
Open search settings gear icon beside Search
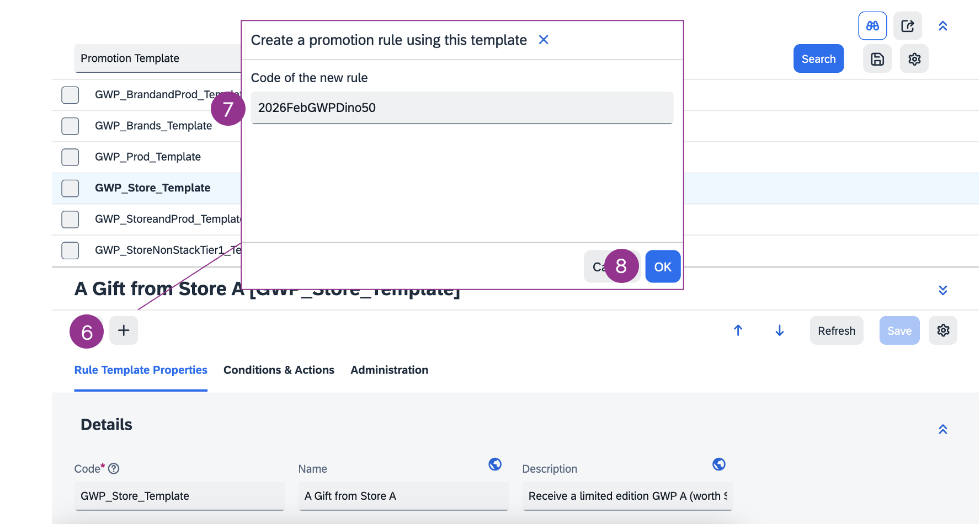click(914, 59)
